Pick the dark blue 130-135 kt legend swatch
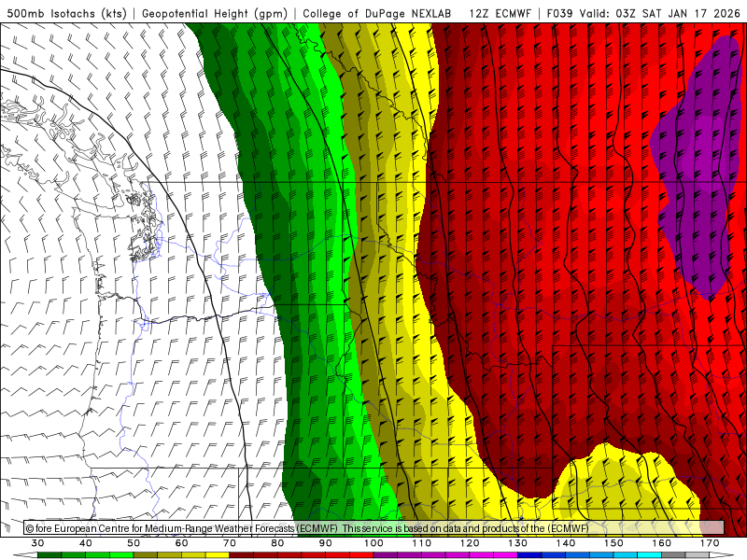 pyautogui.click(x=529, y=555)
